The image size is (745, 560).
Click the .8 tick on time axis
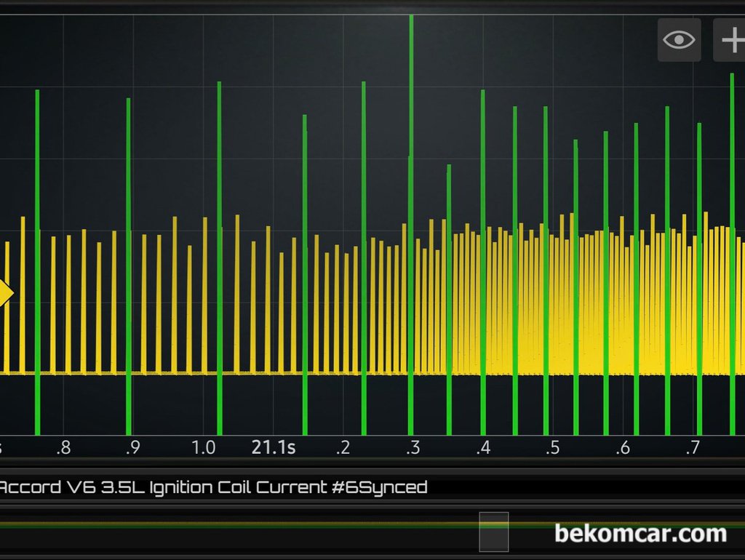[x=63, y=447]
